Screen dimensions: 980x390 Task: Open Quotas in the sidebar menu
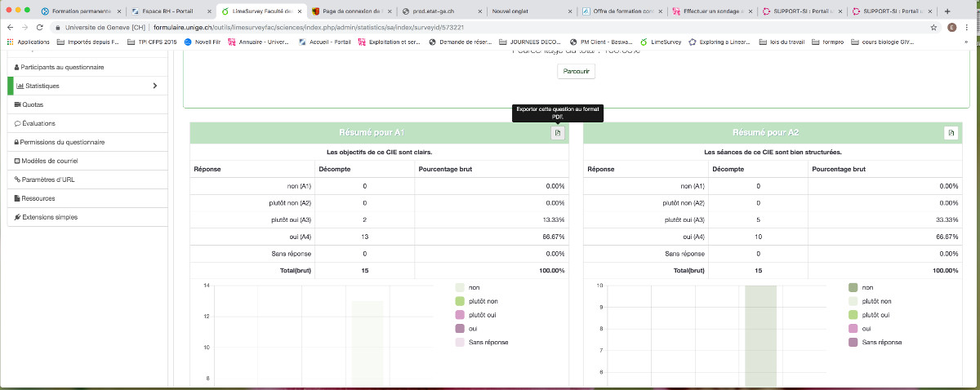pos(33,104)
